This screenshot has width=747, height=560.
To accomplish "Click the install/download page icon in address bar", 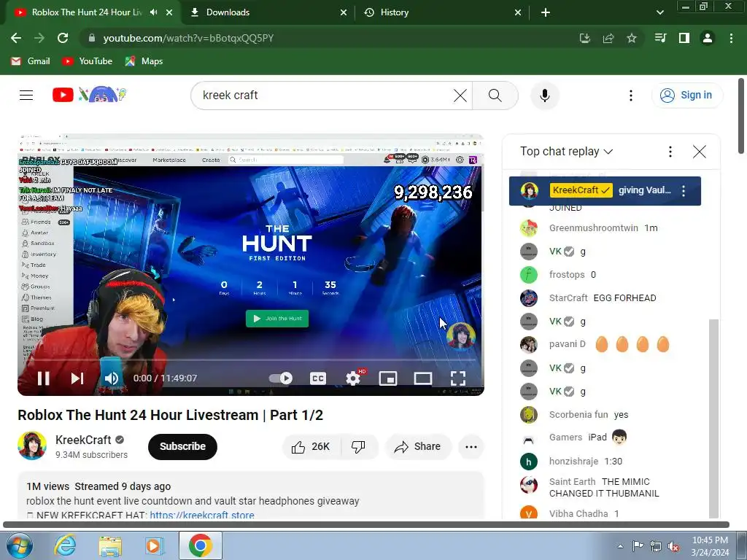I will pos(585,38).
